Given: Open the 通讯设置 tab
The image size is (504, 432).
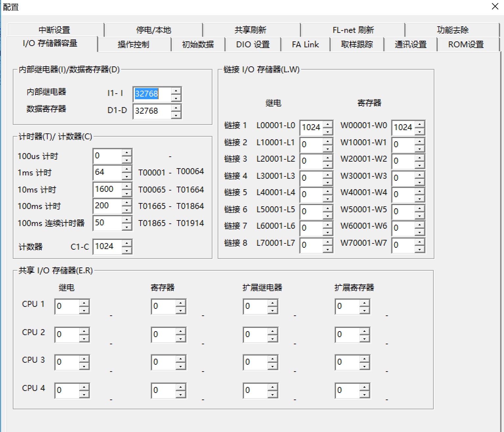Looking at the screenshot, I should point(410,44).
